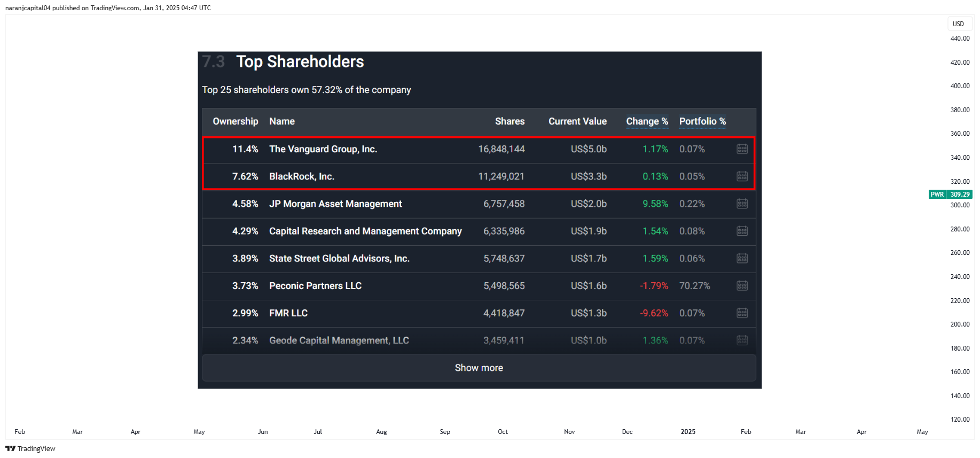
Task: Click calendar icon for Peconic Partners LLC
Action: 742,286
